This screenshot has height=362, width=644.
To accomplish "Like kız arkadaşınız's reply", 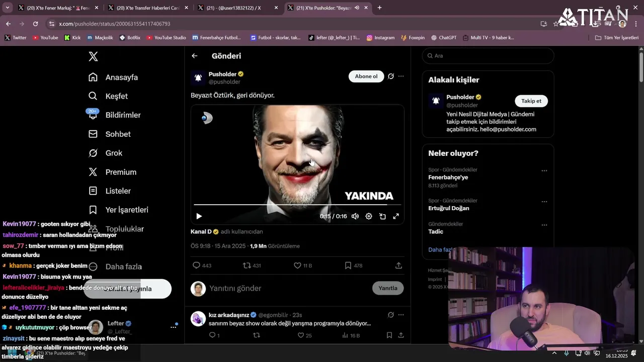I will (x=304, y=335).
